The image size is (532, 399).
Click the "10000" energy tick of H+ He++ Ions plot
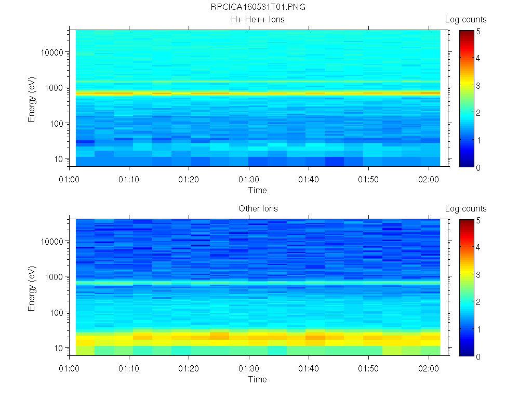52,52
